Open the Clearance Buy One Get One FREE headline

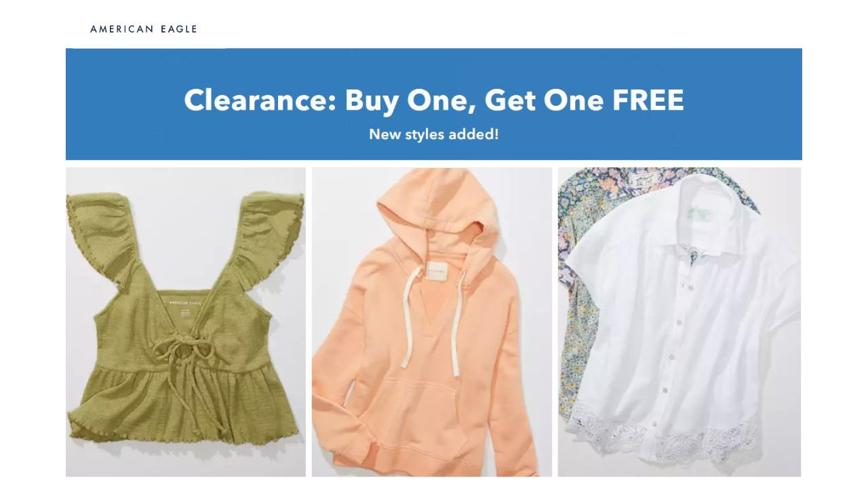[x=434, y=100]
